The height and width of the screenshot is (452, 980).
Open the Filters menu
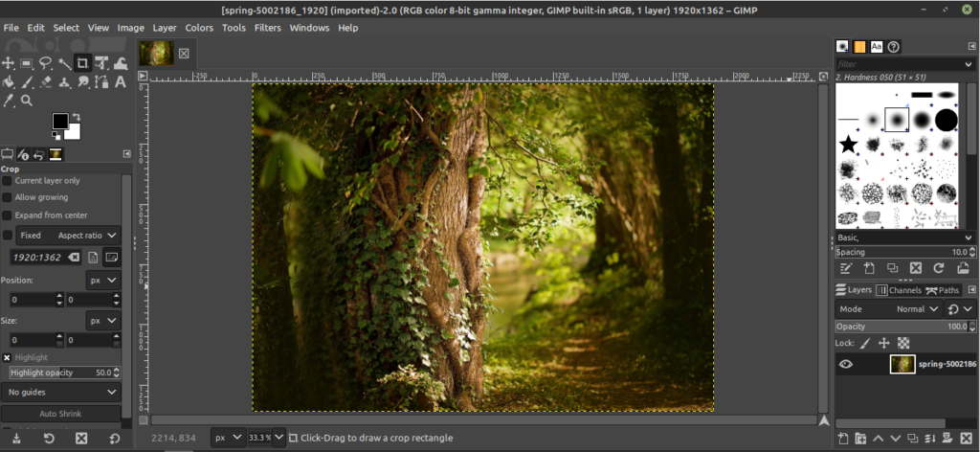267,28
